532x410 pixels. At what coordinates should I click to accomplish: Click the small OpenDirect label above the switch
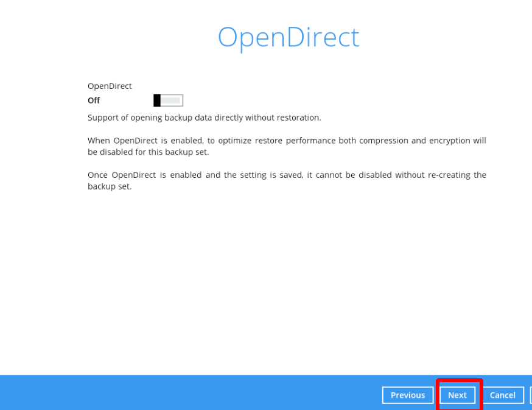(110, 87)
